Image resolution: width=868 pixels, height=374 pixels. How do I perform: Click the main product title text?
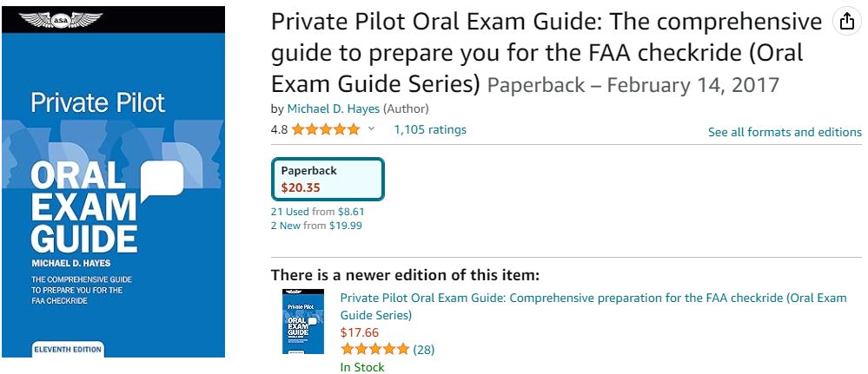[x=546, y=52]
